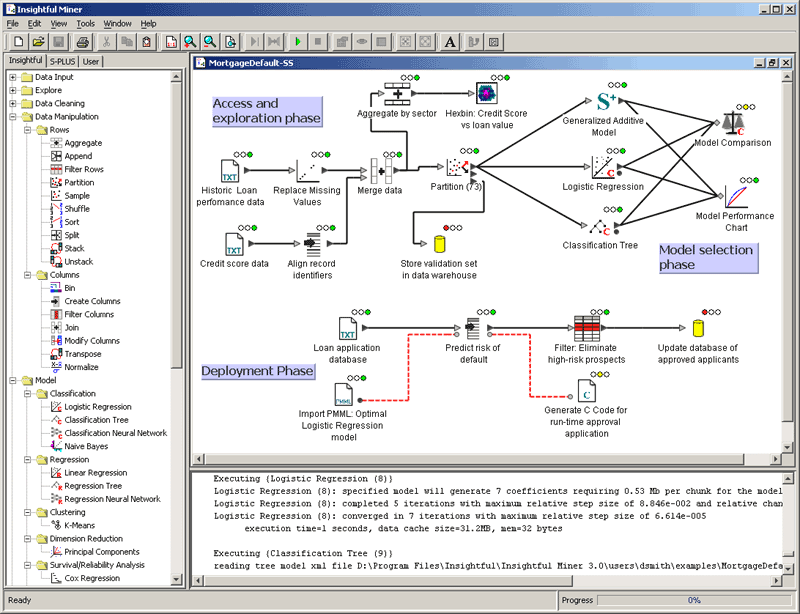Select Shuffle in the explorer tree
Viewport: 800px width, 614px height.
point(77,209)
